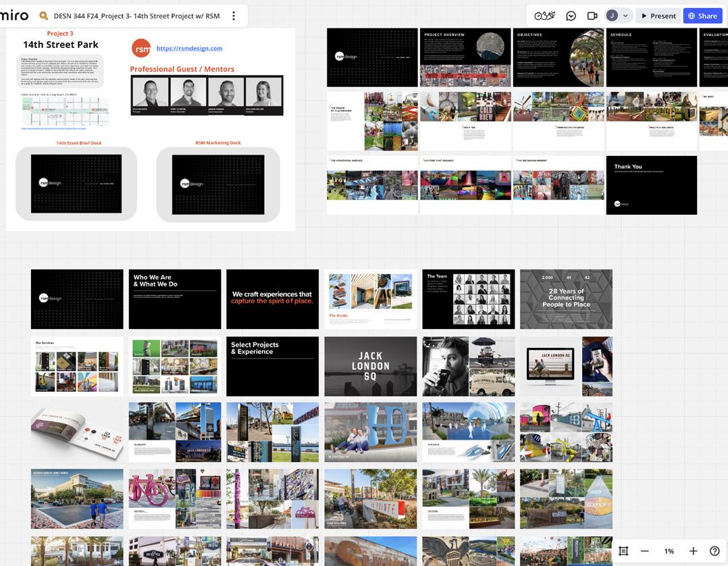Expand the collaborators dropdown chevron

625,16
